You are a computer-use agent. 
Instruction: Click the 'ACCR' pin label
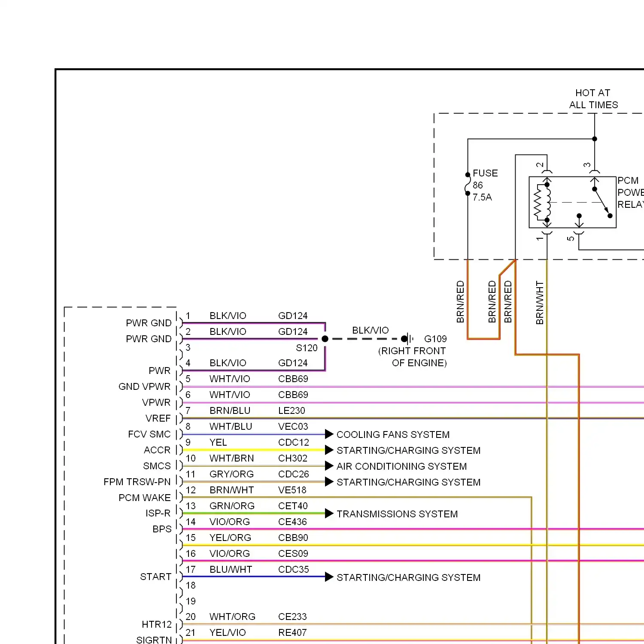157,450
